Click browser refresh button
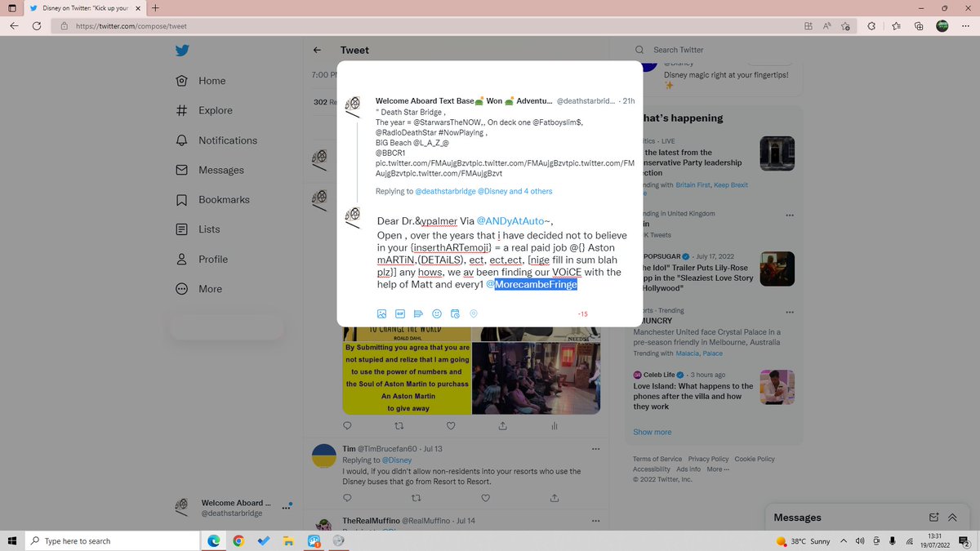 tap(37, 26)
